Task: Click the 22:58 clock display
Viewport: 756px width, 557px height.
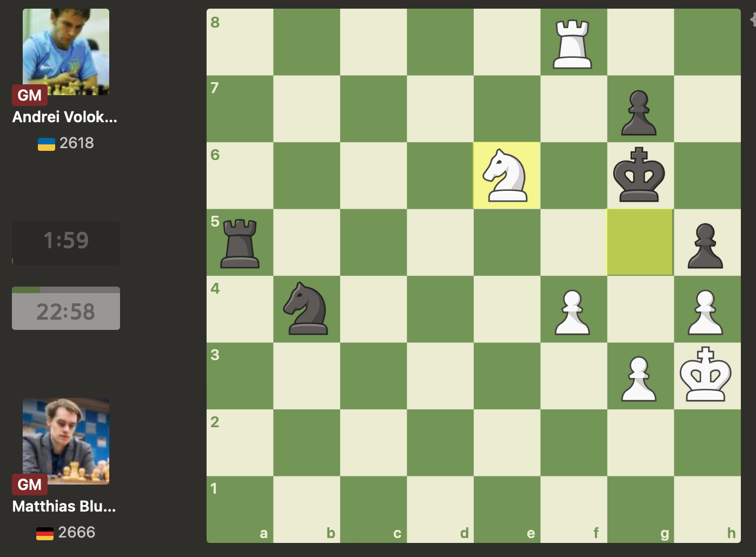Action: tap(66, 308)
